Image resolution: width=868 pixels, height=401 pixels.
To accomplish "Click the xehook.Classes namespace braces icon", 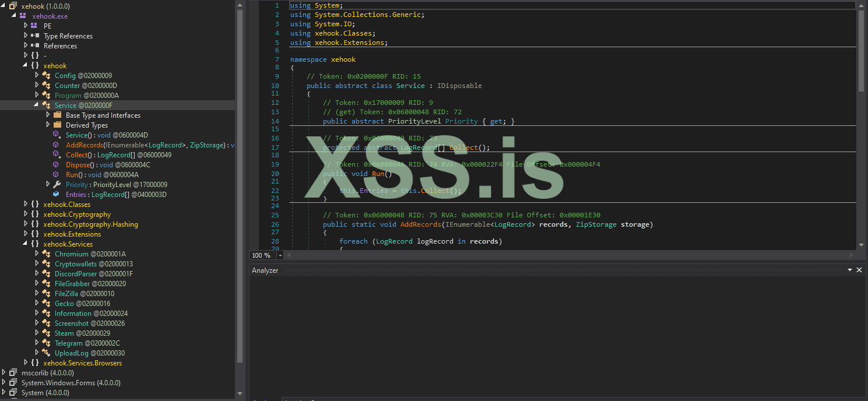I will coord(35,205).
